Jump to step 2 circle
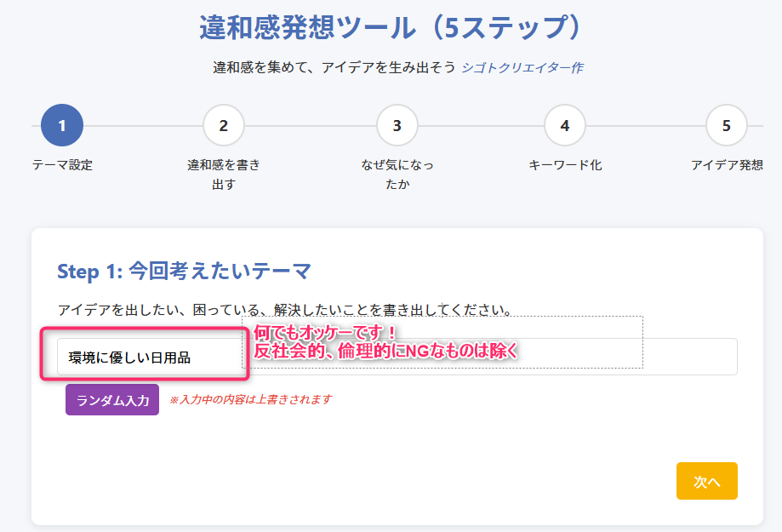782x532 pixels. coord(224,126)
